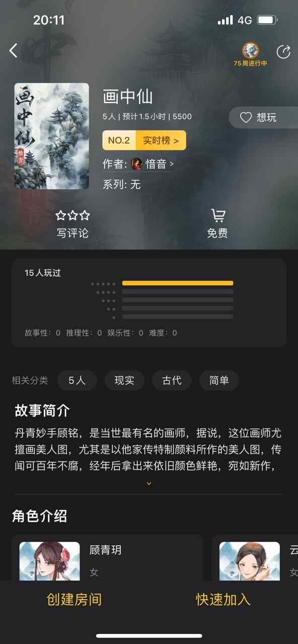Screen dimensions: 298x644
Task: Tap the five-star yellow rating bar
Action: click(178, 283)
